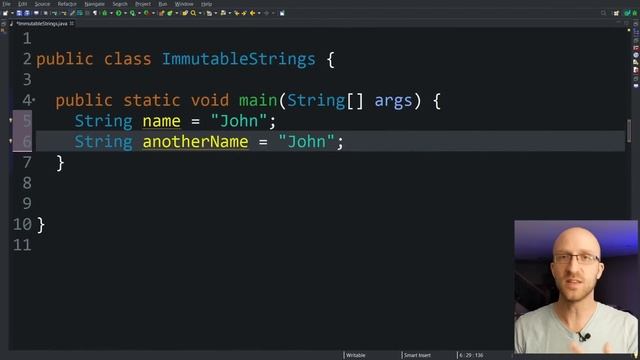
Task: Click the Save All toolbar icon
Action: coord(27,13)
